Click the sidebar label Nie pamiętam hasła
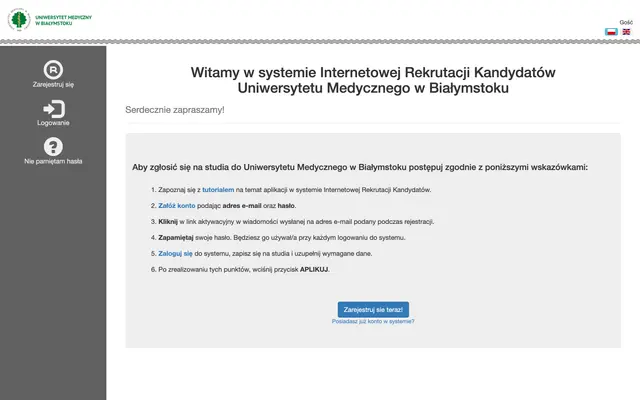640x400 pixels. click(53, 161)
